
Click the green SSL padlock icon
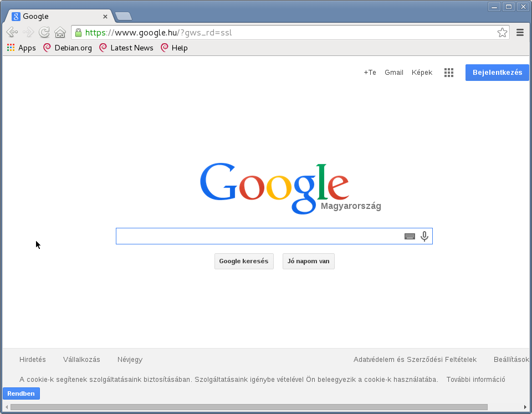[x=78, y=33]
